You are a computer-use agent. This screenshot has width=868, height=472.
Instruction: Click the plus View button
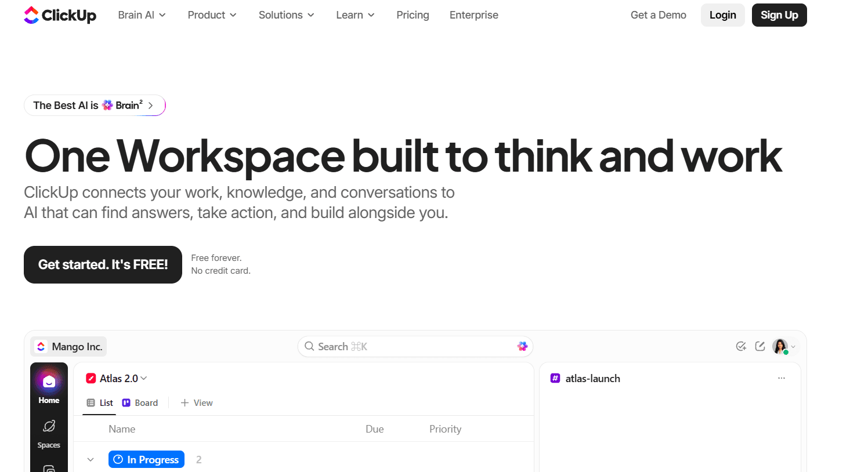pos(197,403)
